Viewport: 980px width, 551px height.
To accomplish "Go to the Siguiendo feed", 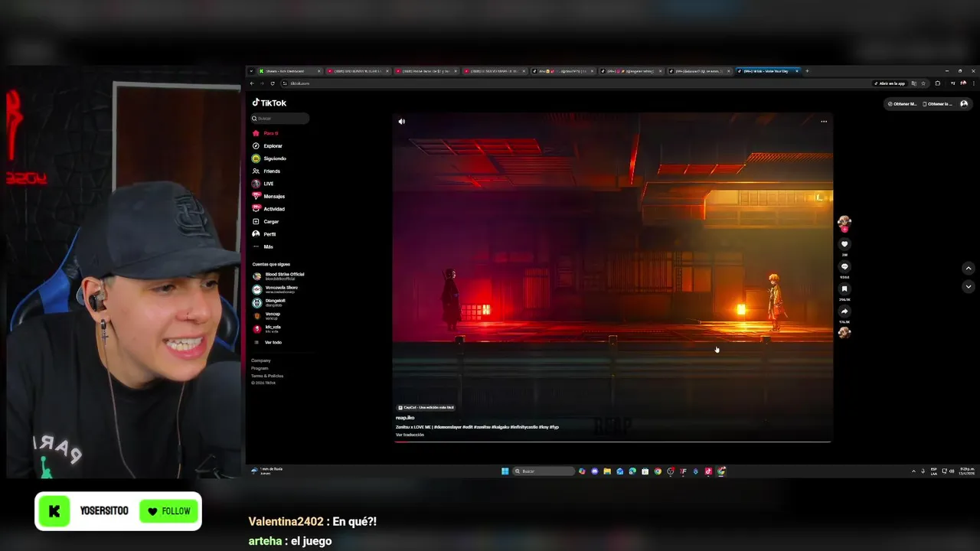I will [269, 158].
